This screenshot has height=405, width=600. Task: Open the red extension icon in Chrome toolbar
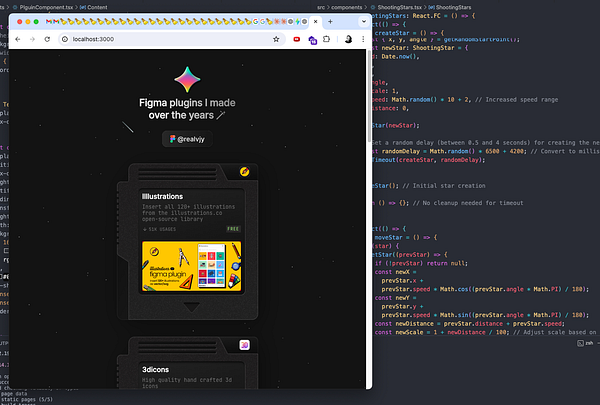[297, 39]
